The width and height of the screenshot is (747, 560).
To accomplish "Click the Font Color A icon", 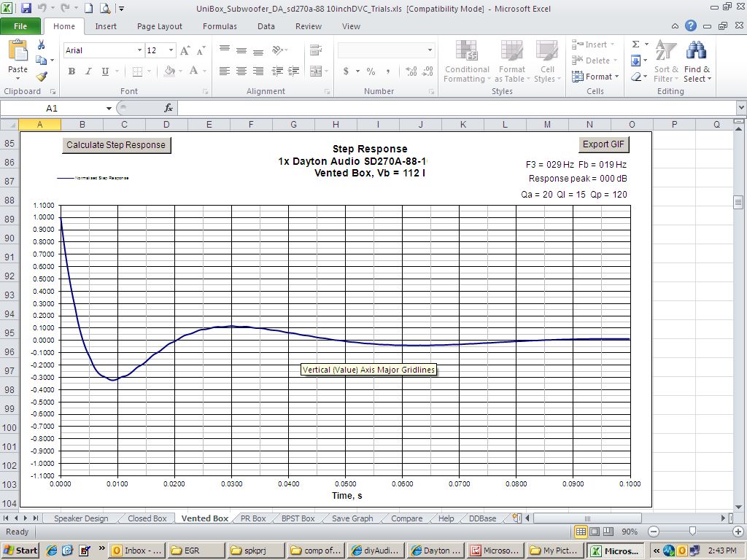I will point(193,71).
